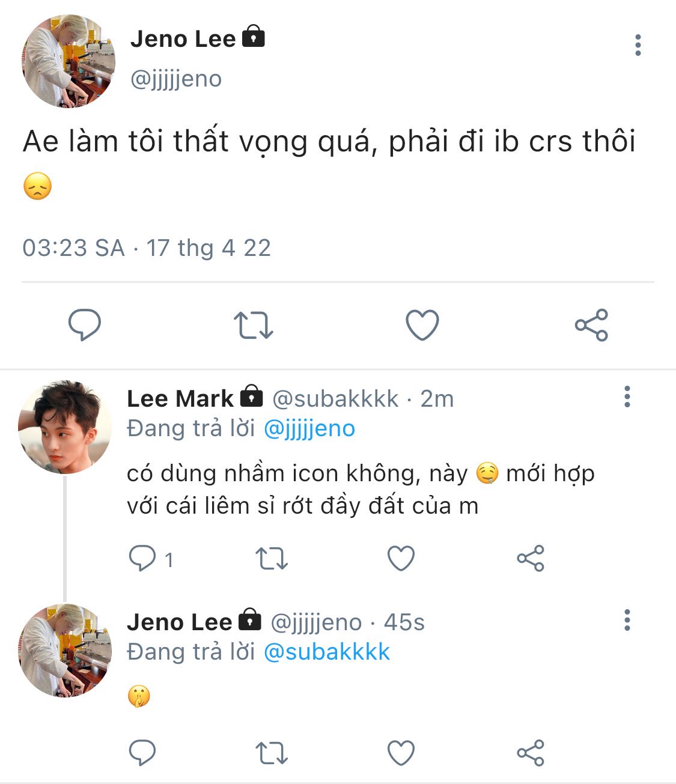
Task: Open the @subakkkk mention link
Action: (x=327, y=652)
